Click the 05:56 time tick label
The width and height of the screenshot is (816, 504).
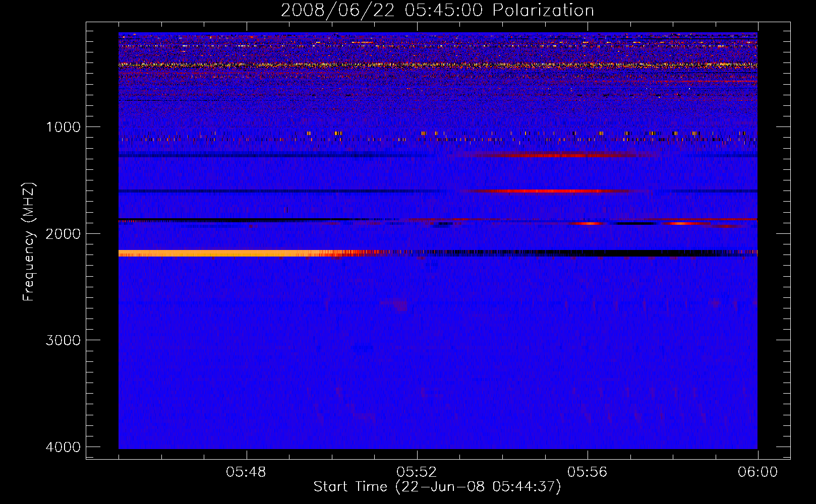[x=587, y=472]
